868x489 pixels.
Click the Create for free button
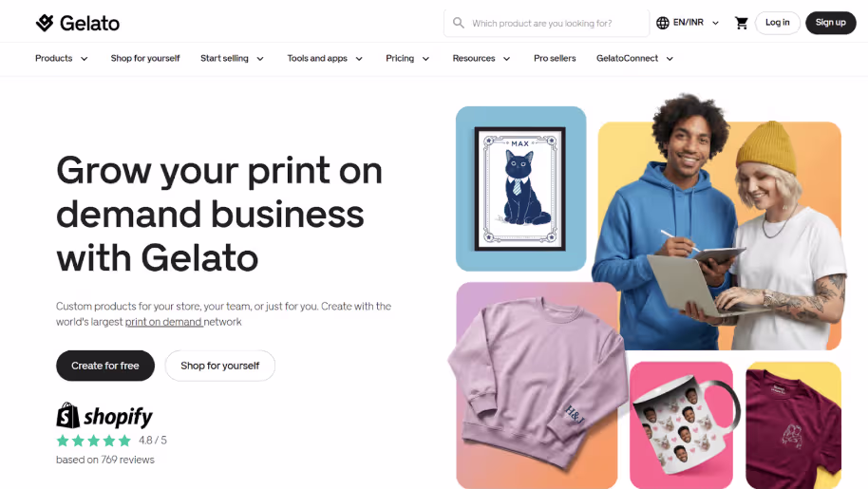coord(105,366)
